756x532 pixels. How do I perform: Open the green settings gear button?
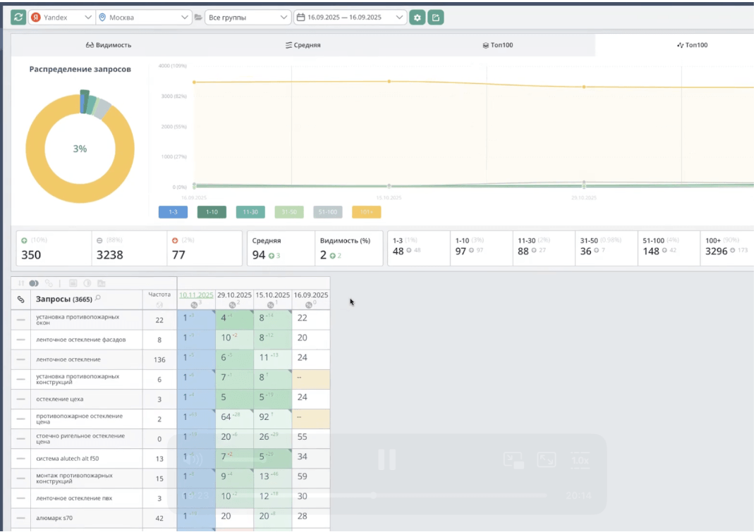point(417,17)
